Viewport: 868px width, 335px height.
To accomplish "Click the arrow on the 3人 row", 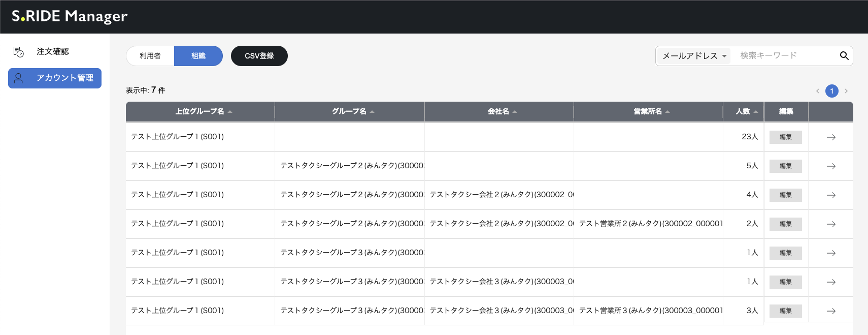I will (x=831, y=311).
